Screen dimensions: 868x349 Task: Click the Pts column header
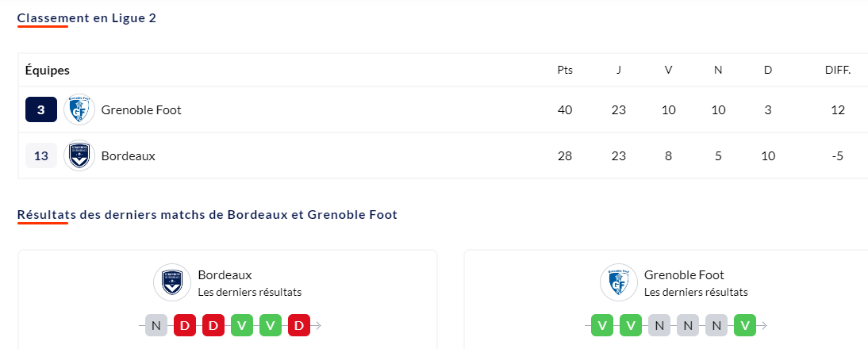(565, 71)
